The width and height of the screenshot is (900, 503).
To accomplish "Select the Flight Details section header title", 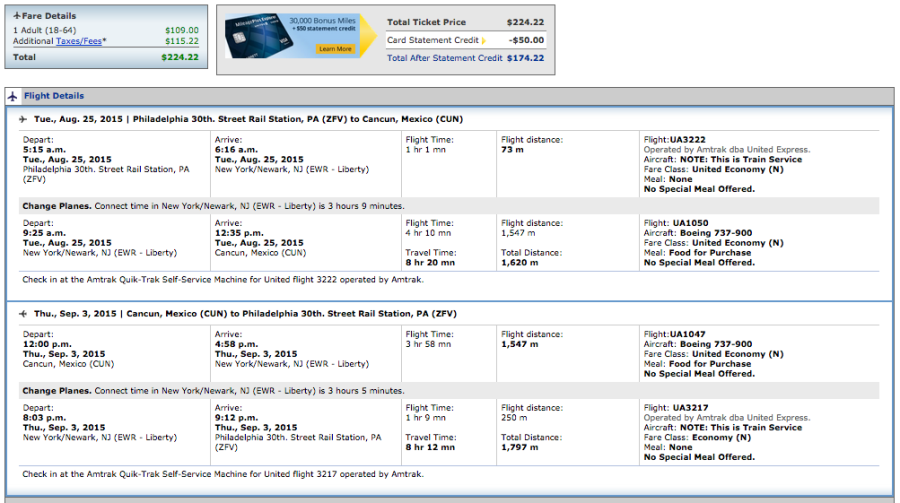I will (54, 97).
